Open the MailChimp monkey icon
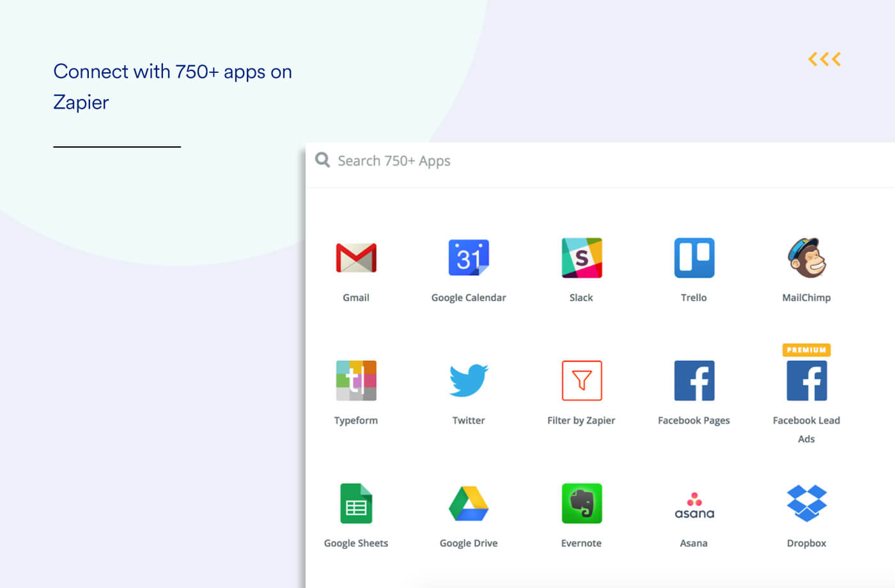The width and height of the screenshot is (895, 588). [807, 258]
